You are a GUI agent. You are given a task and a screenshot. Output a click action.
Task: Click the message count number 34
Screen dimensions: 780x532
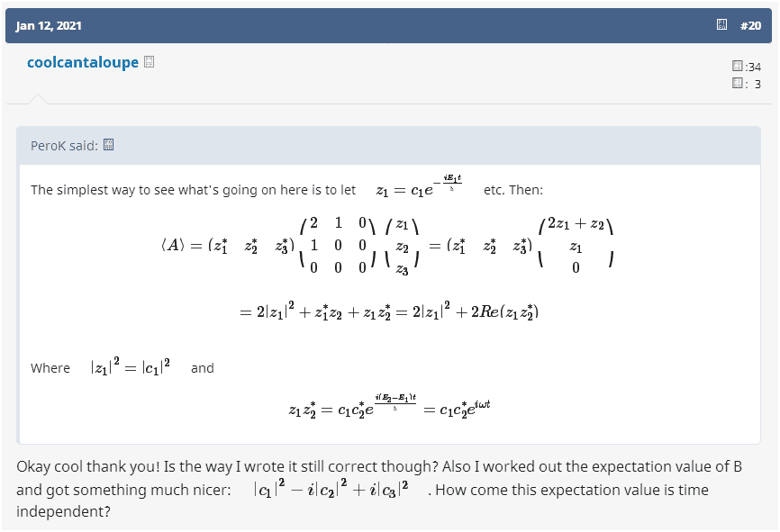(754, 67)
